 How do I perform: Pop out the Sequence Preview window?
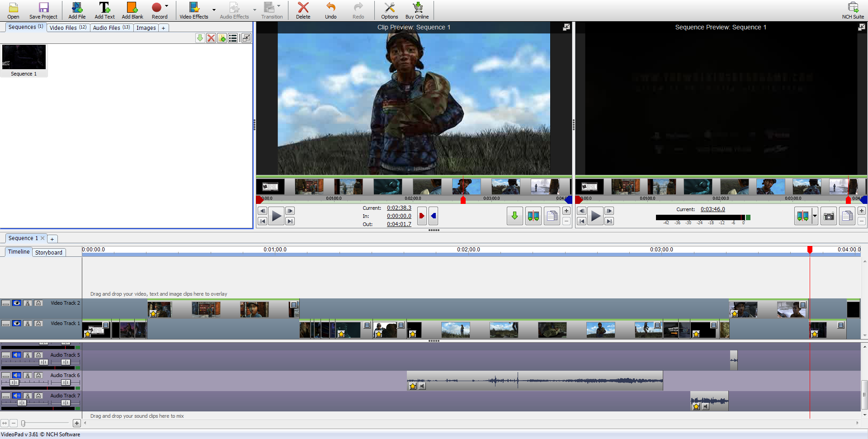(x=861, y=27)
